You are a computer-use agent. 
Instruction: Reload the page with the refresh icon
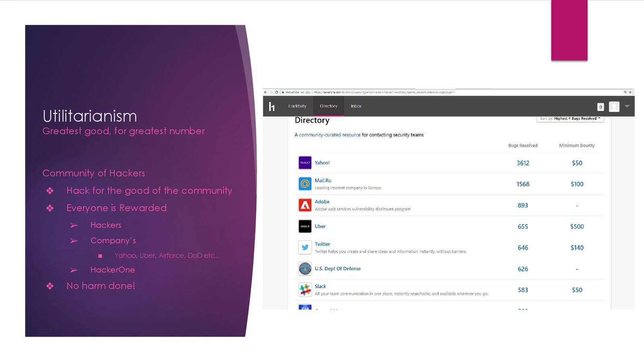pyautogui.click(x=277, y=92)
